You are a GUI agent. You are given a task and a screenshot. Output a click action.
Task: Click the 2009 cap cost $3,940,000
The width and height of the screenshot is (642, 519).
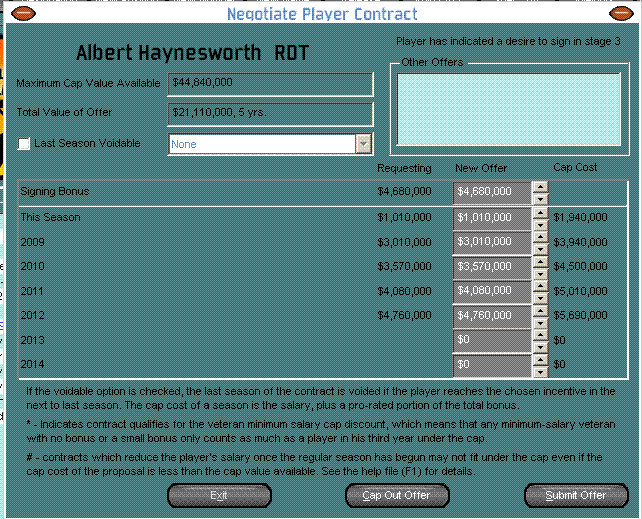click(x=580, y=242)
